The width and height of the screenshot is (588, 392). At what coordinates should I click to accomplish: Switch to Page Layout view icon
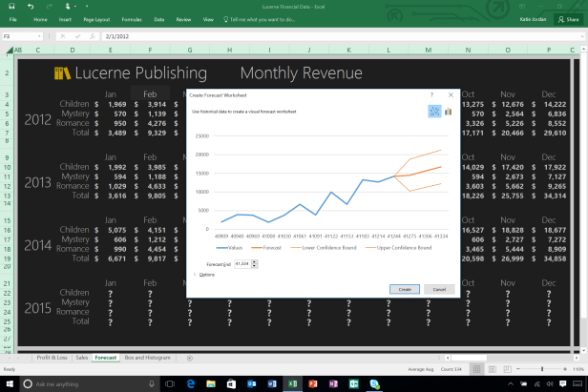coord(492,369)
